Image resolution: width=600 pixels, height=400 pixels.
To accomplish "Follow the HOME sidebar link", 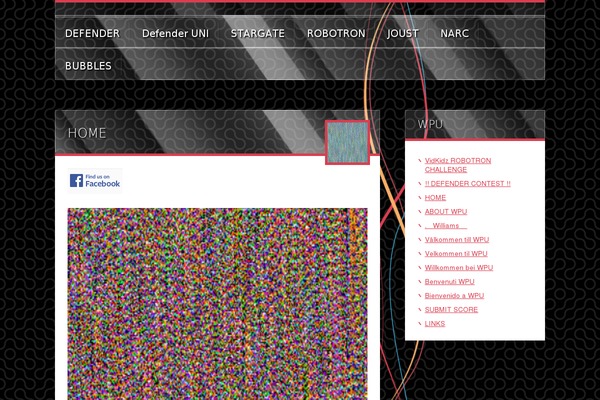I will (x=435, y=198).
